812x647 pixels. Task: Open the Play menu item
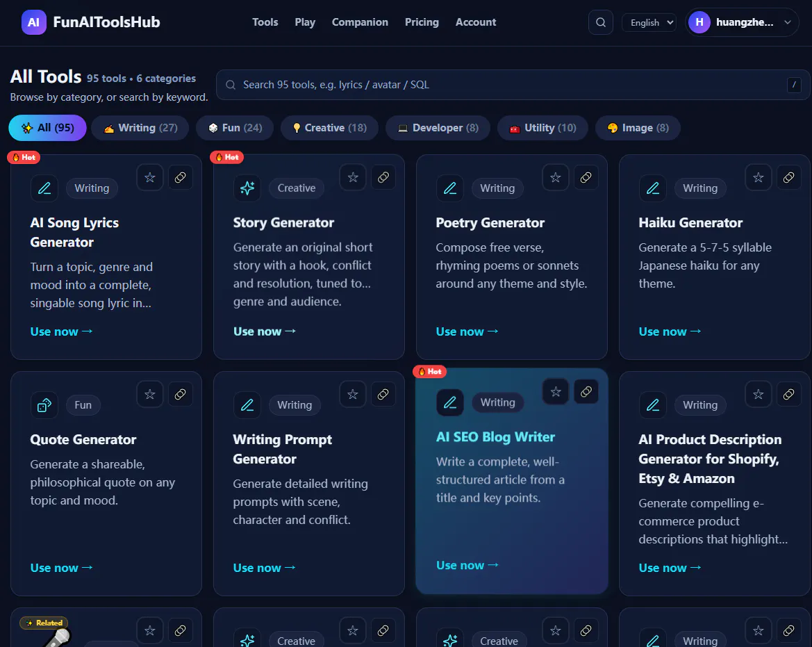click(305, 22)
